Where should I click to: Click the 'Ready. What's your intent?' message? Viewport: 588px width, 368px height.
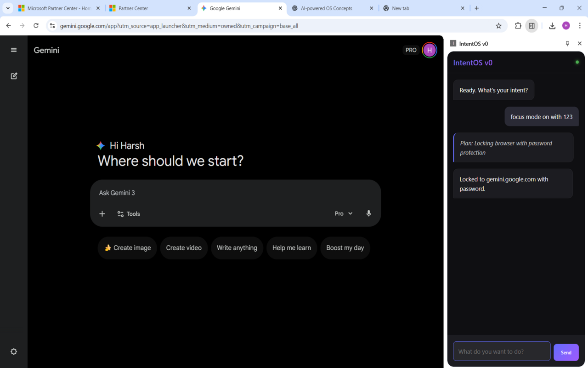pos(493,90)
